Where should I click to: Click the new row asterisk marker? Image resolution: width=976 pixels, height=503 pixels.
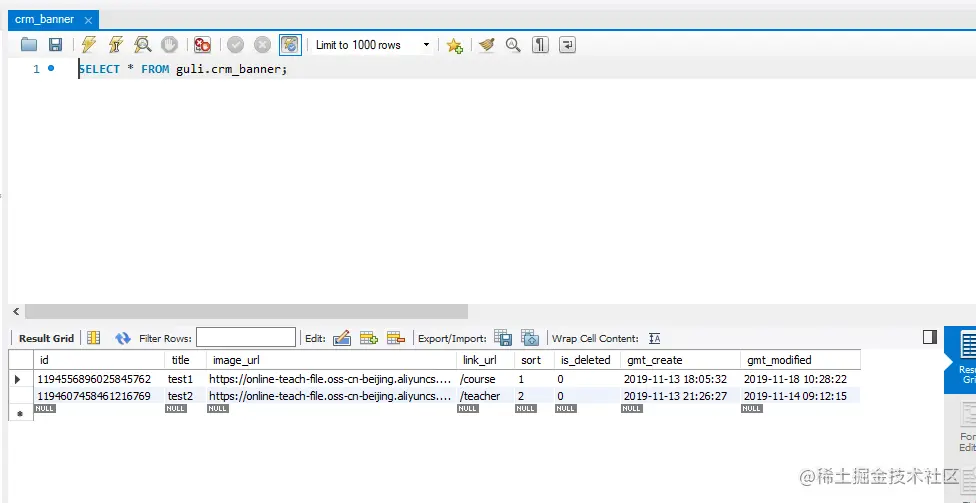19,412
